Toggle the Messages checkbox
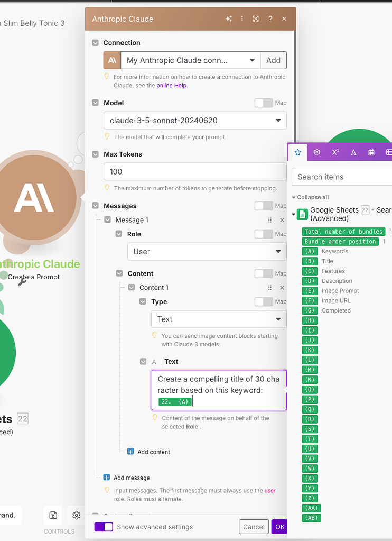Viewport: 392px width, 541px height. tap(95, 206)
